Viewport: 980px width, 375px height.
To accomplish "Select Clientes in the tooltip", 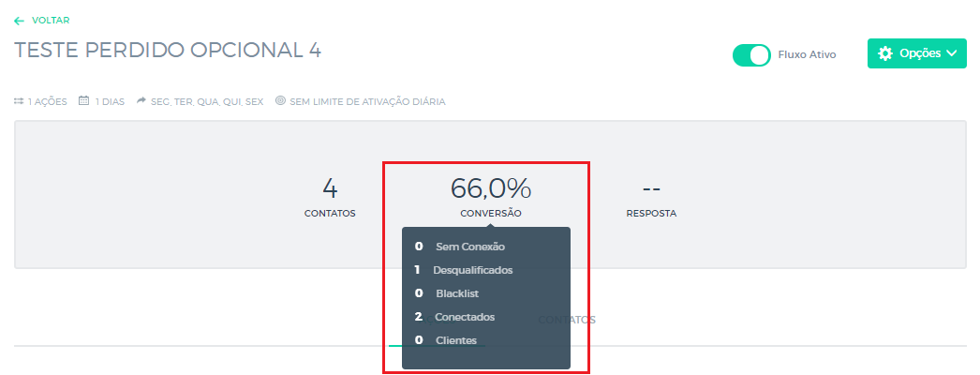I will coord(456,340).
